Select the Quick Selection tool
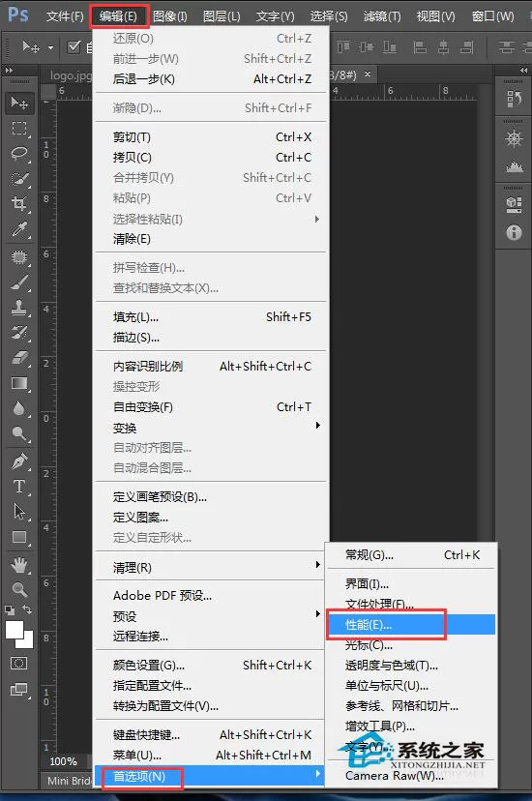Image resolution: width=532 pixels, height=801 pixels. 19,179
